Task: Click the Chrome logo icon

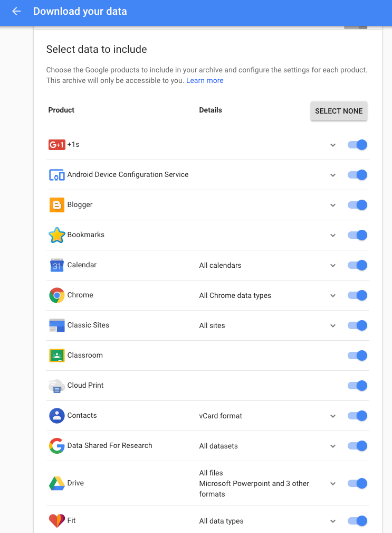Action: [56, 295]
